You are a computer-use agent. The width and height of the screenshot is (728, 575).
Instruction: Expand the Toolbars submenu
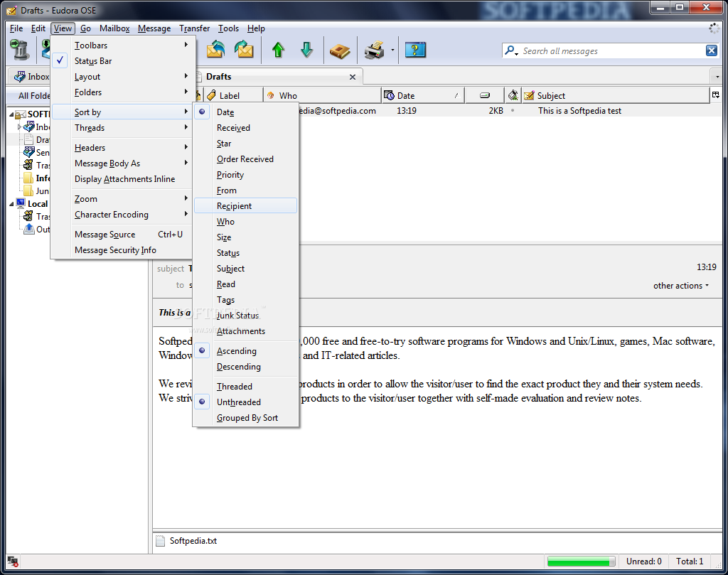click(x=123, y=45)
